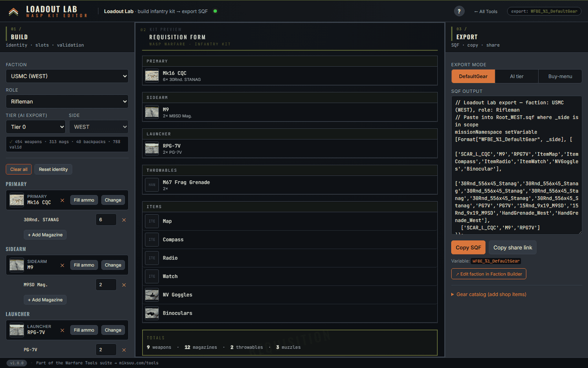Open the Role dropdown set to Rifleman

pyautogui.click(x=67, y=101)
